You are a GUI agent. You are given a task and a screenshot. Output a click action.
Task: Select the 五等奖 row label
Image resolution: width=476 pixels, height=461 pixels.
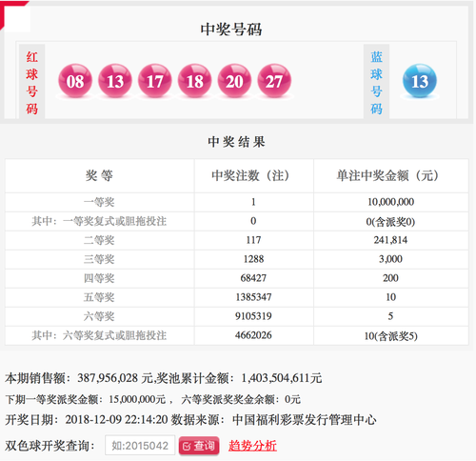pos(99,297)
